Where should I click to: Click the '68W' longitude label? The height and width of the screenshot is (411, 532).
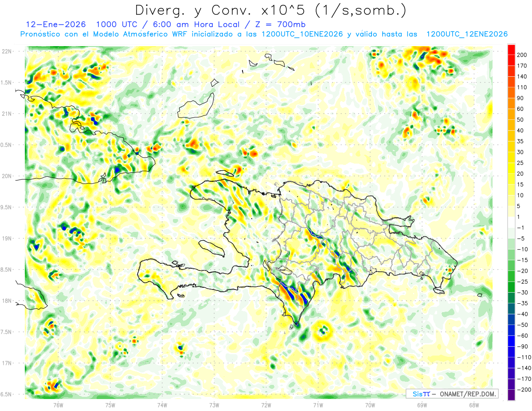tap(473, 404)
